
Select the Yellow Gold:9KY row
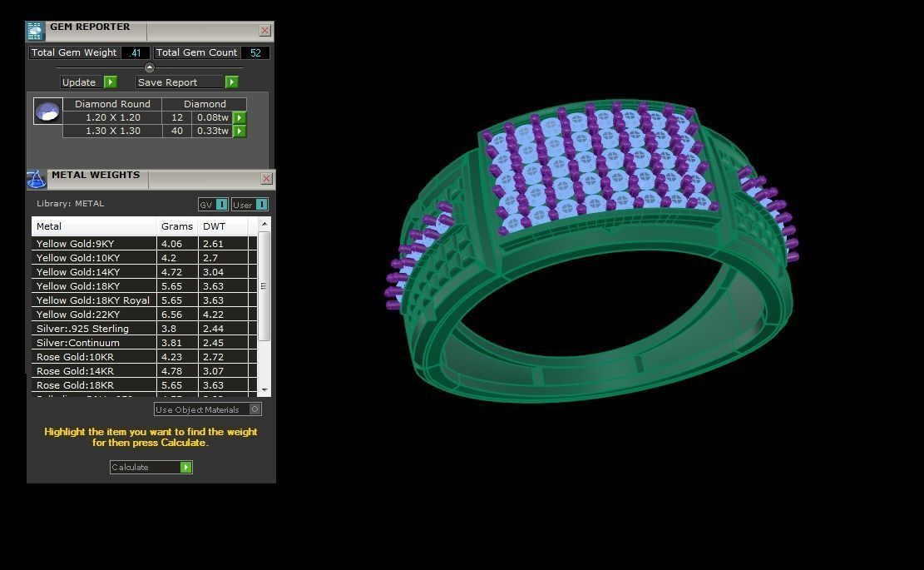[145, 244]
